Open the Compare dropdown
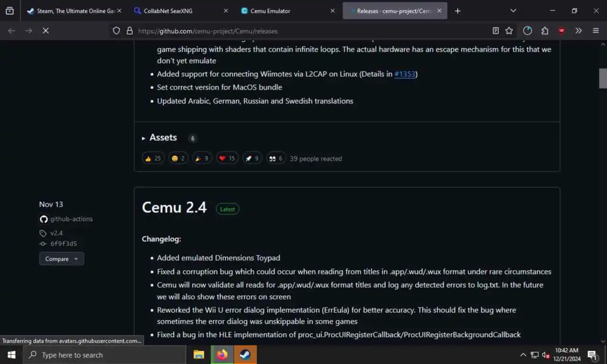Viewport: 607px width, 364px height. click(x=62, y=259)
